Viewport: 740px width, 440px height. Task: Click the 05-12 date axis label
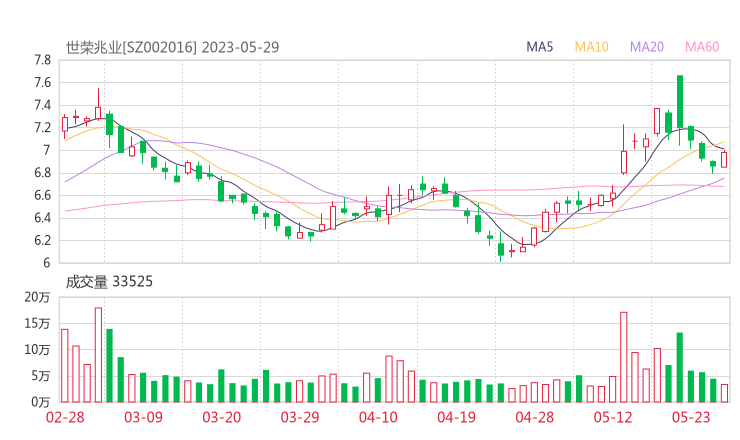[612, 417]
